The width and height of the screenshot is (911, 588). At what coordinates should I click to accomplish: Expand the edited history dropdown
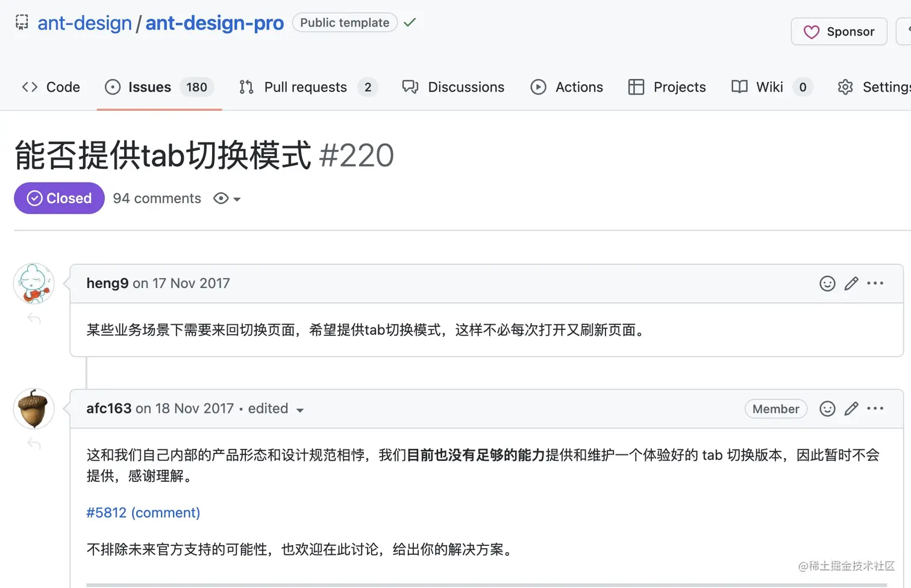276,408
